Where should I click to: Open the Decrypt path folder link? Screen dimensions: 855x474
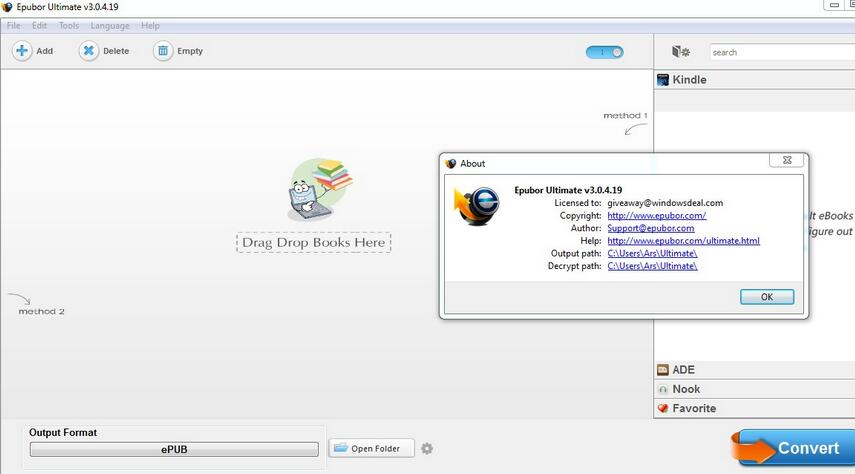(652, 266)
